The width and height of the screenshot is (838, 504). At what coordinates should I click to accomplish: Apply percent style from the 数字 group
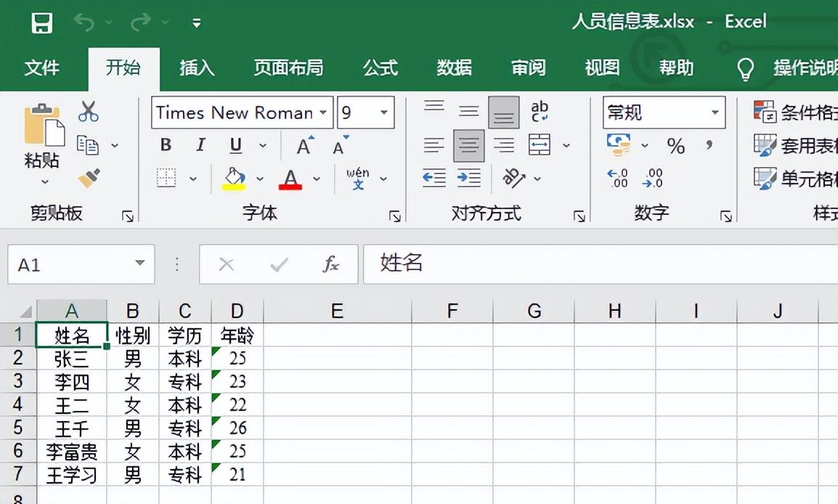click(675, 145)
